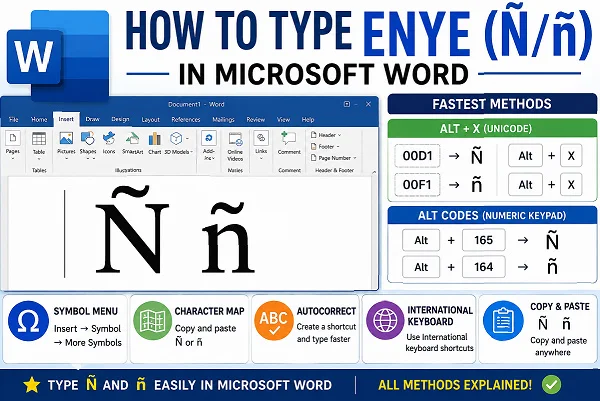This screenshot has width=600, height=401.
Task: Insert a SmartArt graphic
Action: click(x=132, y=143)
